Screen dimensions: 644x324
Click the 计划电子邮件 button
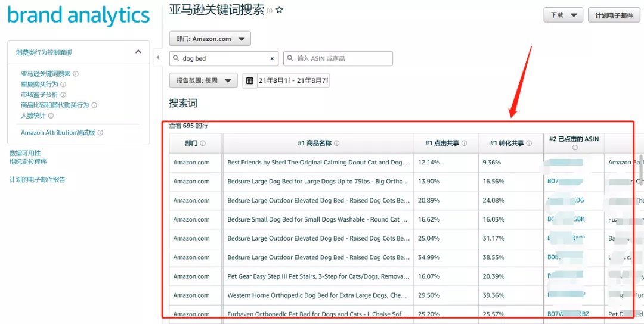(x=614, y=15)
